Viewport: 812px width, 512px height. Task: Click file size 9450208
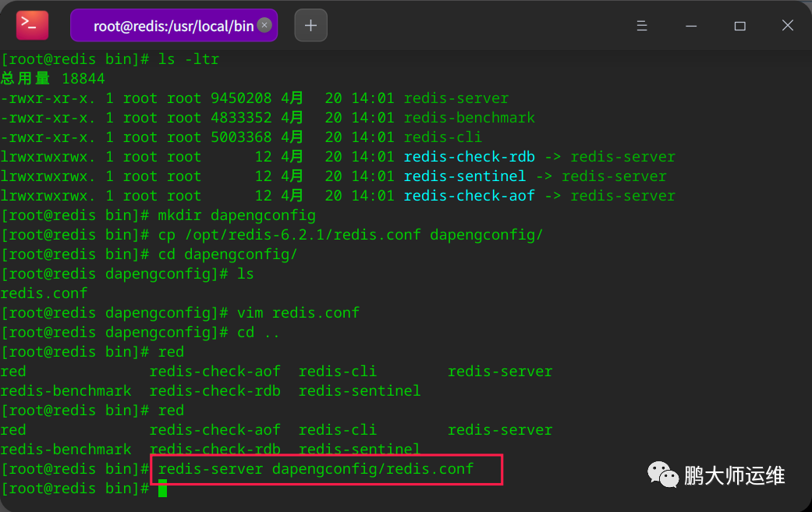(241, 98)
